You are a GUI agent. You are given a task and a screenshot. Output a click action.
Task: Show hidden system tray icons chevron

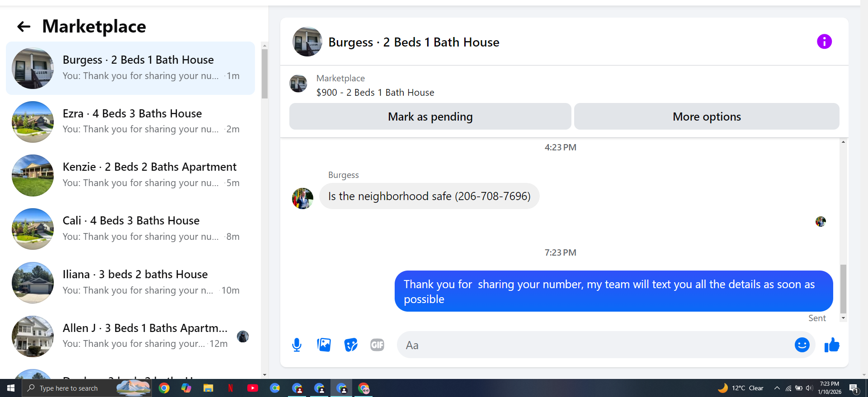(x=777, y=388)
